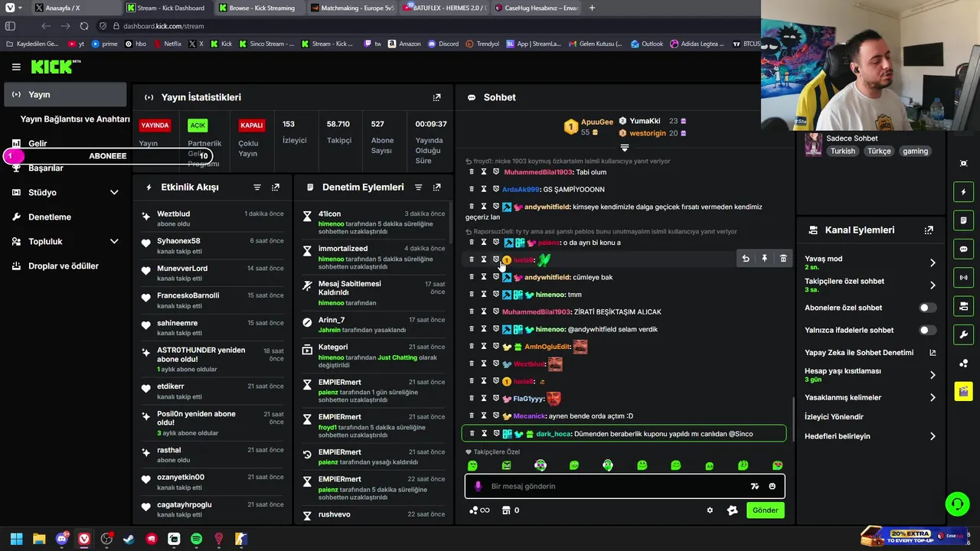This screenshot has height=551, width=980.
Task: Pin luxiali's highlighted chat message
Action: 764,259
